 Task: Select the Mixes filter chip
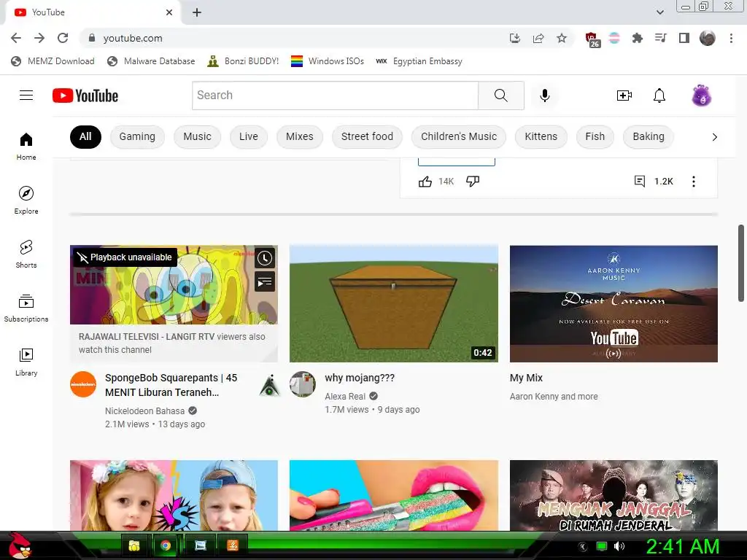pyautogui.click(x=300, y=137)
